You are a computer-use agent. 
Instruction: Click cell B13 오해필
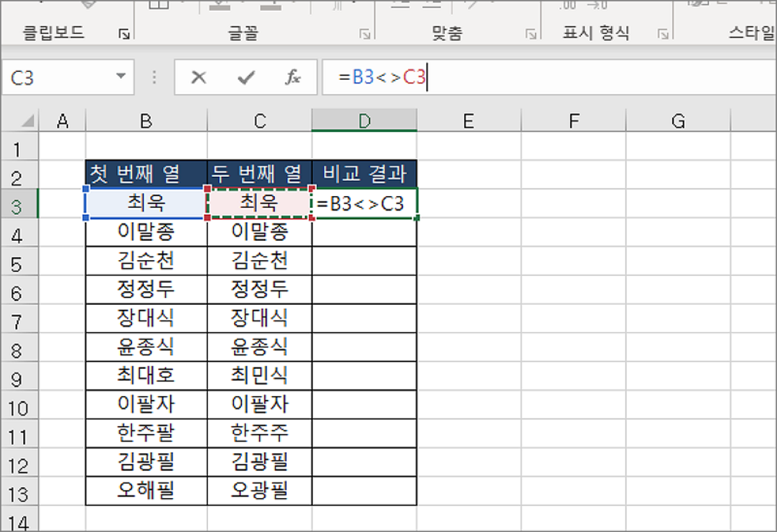[146, 492]
